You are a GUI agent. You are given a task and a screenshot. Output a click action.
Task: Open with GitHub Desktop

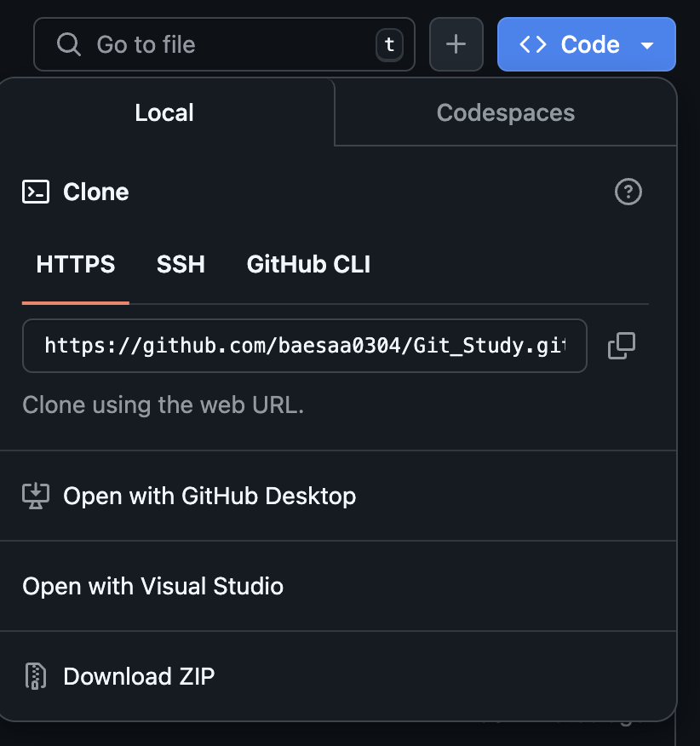pyautogui.click(x=338, y=496)
